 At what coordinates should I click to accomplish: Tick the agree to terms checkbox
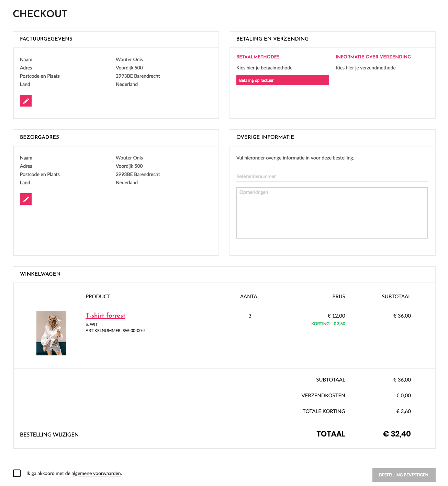[17, 473]
